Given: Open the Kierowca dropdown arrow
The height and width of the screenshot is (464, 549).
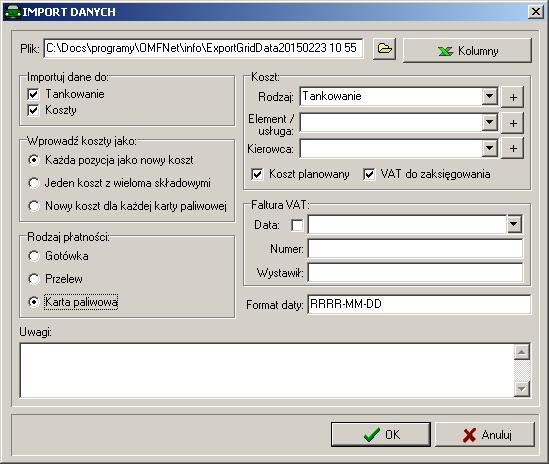Looking at the screenshot, I should point(489,148).
